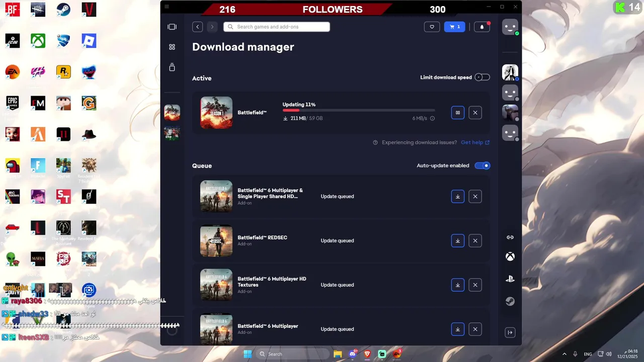Viewport: 644px width, 362px height.
Task: Open the download manager sidebar icon
Action: pyautogui.click(x=172, y=67)
